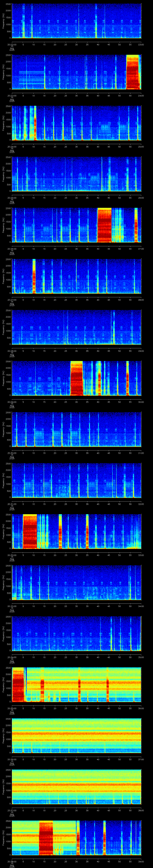Click the 25:00 end time label
Image resolution: width=153 pixels, height=868 pixels.
[141, 146]
